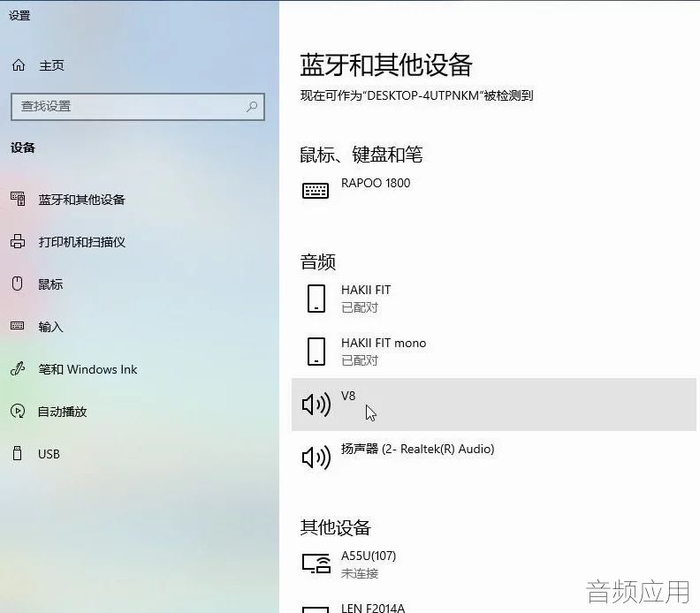700x613 pixels.
Task: Open USB settings page
Action: coord(49,454)
